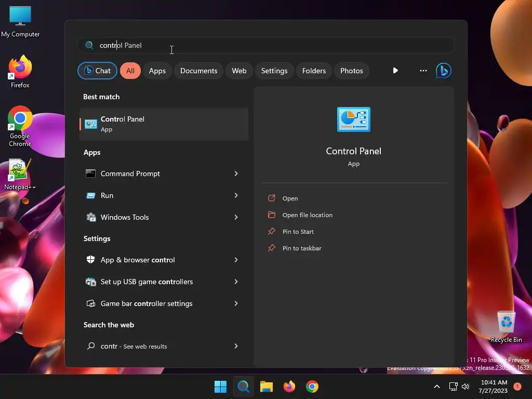Click the Game bar controller settings icon
532x399 pixels.
tap(90, 303)
